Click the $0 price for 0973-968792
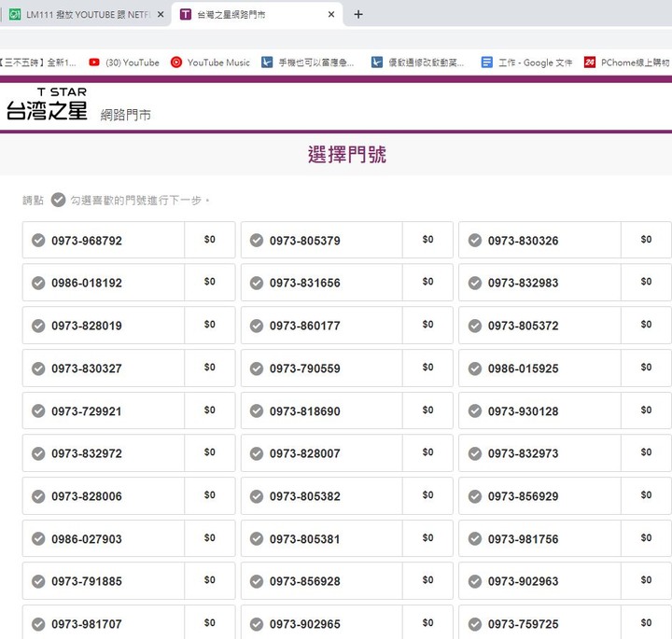Viewport: 672px width, 639px height. [210, 240]
